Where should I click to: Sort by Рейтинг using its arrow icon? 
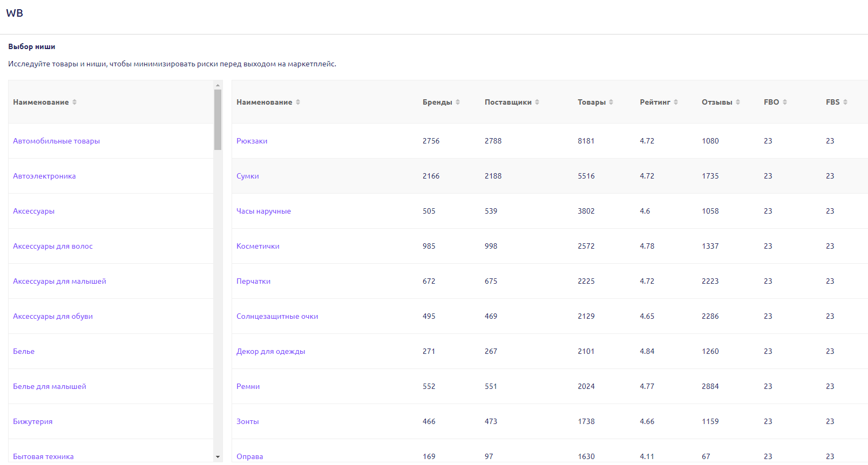676,102
